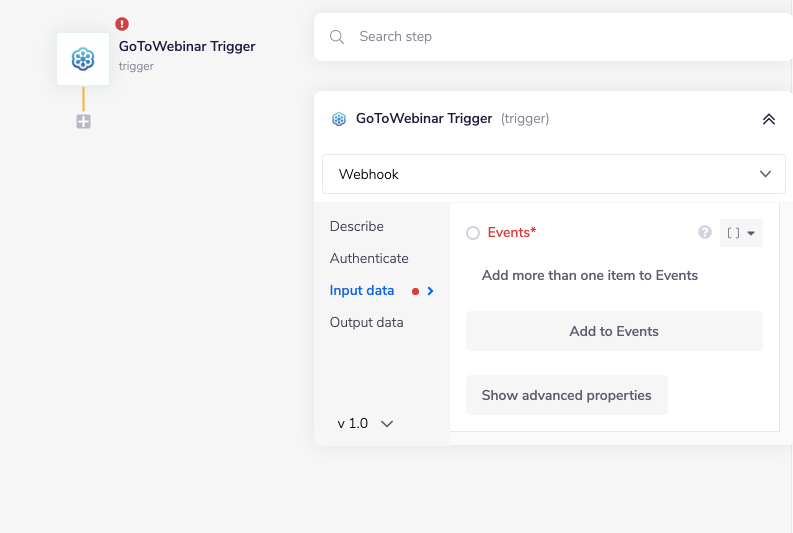
Task: Click the GoToWebinar Trigger label on the canvas
Action: pyautogui.click(x=187, y=46)
